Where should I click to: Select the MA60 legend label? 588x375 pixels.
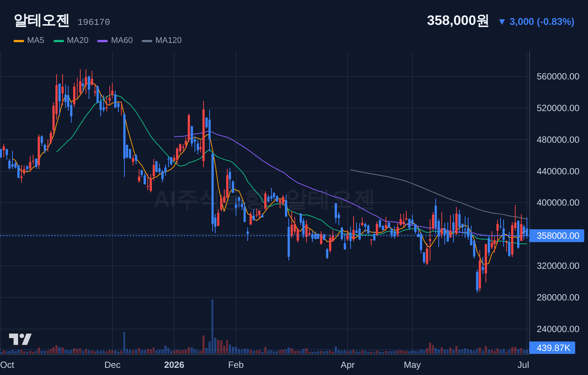tap(122, 40)
